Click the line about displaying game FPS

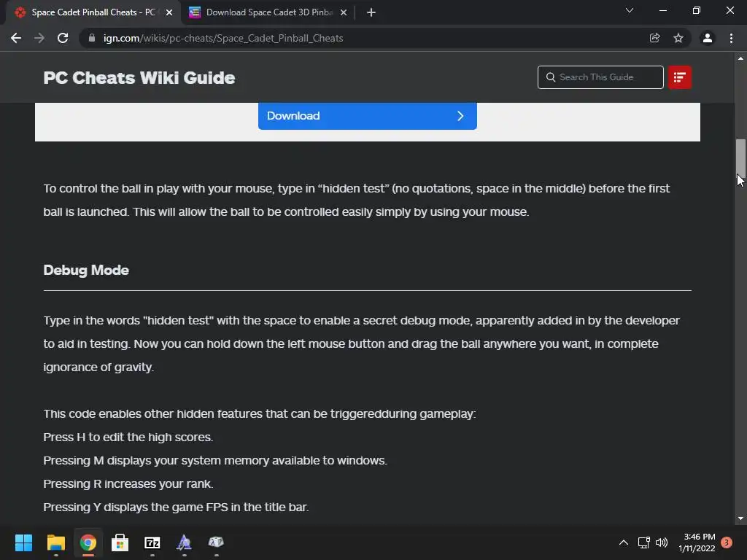click(x=176, y=507)
